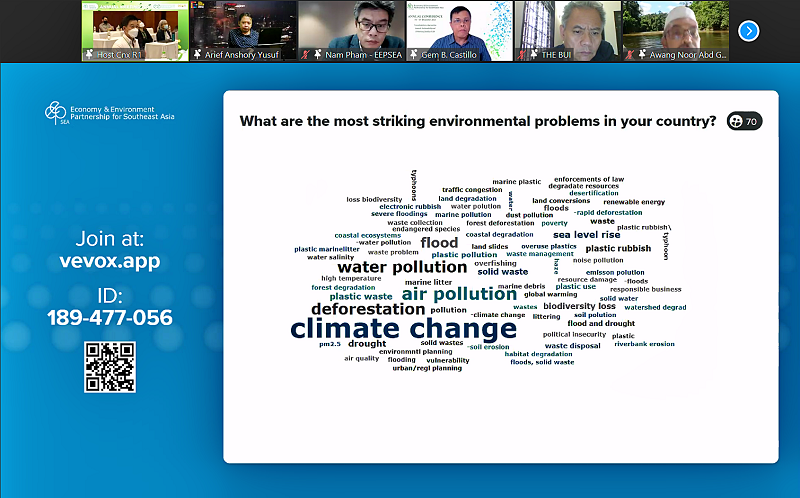Show next page of participant videos

tap(749, 31)
